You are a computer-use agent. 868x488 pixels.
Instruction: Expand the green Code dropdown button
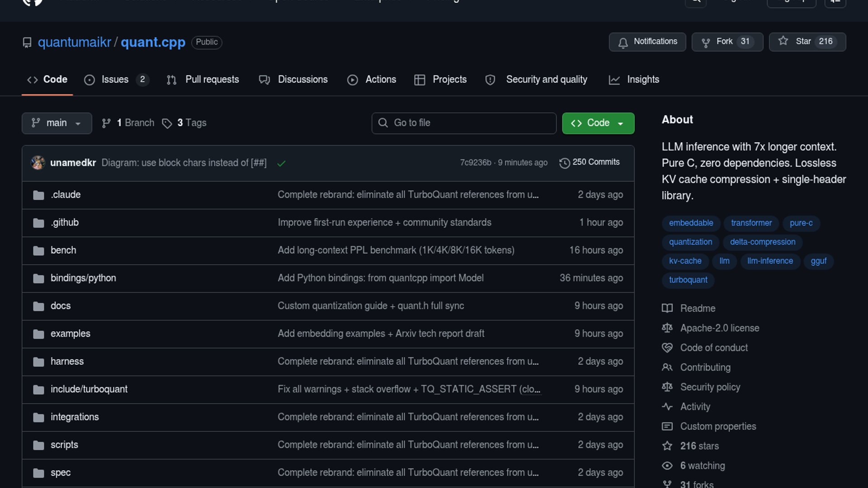click(x=598, y=123)
